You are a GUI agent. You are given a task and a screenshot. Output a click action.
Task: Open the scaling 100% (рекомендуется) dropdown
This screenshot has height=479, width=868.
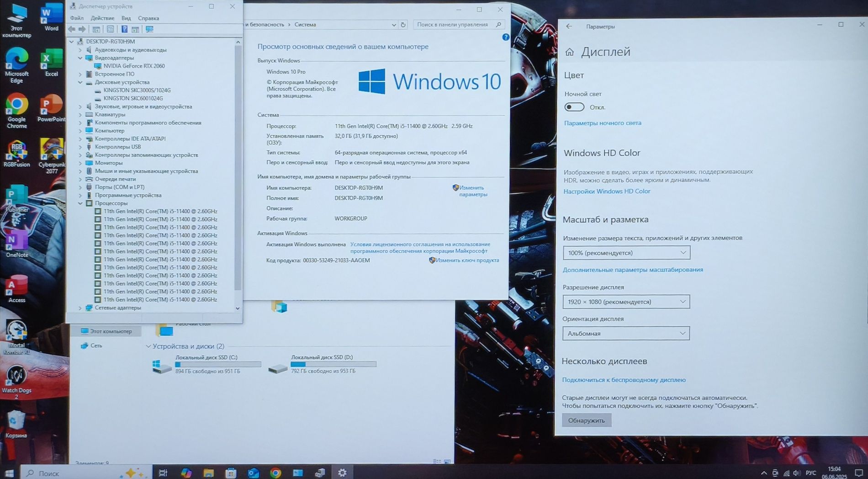point(626,253)
